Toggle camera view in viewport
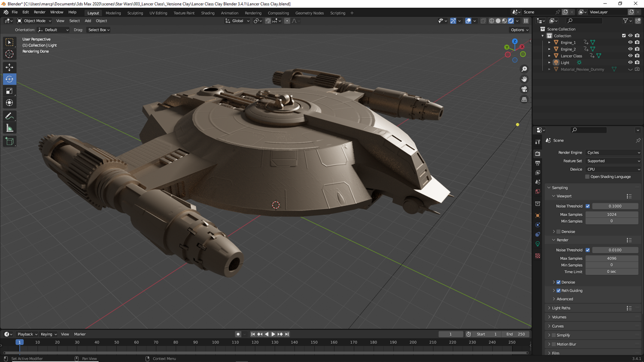Screen dimensions: 644x362 [524, 89]
